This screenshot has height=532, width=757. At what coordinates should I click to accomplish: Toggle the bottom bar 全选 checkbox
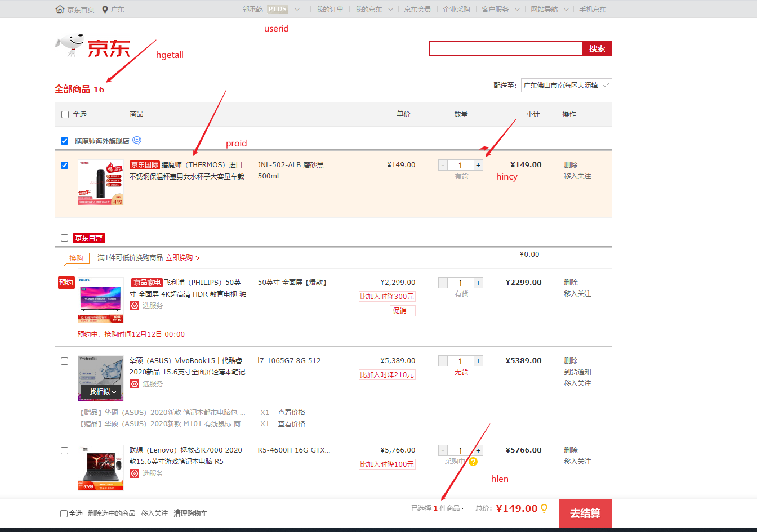(64, 513)
